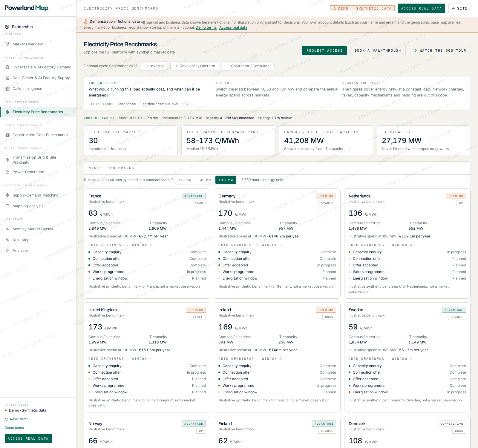Click the Data Center & AI Factory Supply icon
This screenshot has width=478, height=448.
click(x=7, y=78)
